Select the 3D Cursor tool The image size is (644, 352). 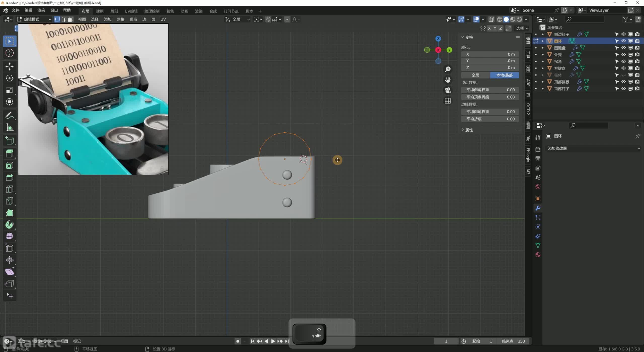10,53
